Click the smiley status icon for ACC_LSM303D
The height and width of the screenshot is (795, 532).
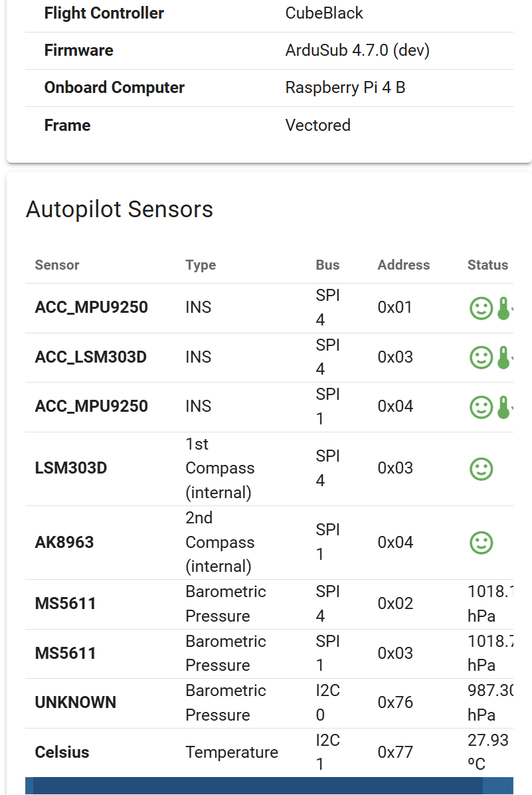coord(481,357)
